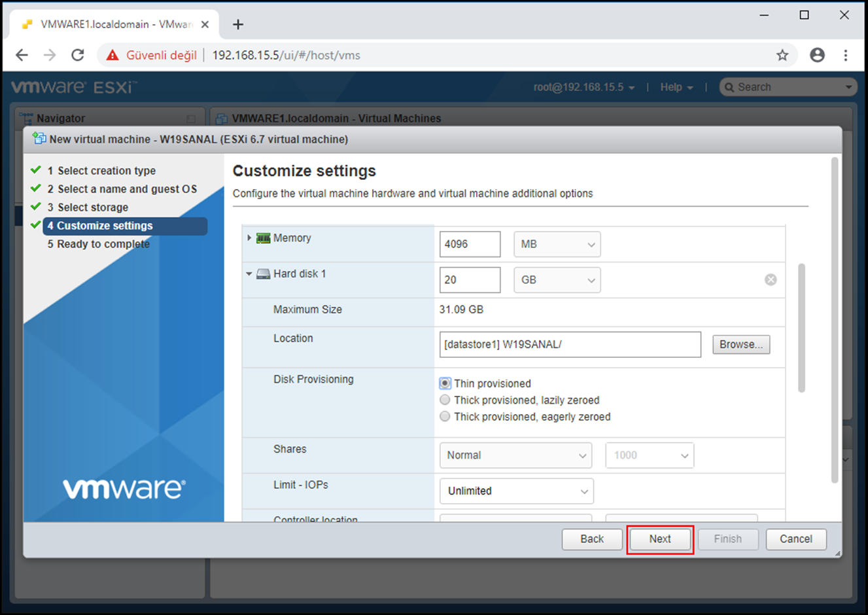Click the settings list vertical scrollbar
Screen dimensions: 868x615
point(801,328)
